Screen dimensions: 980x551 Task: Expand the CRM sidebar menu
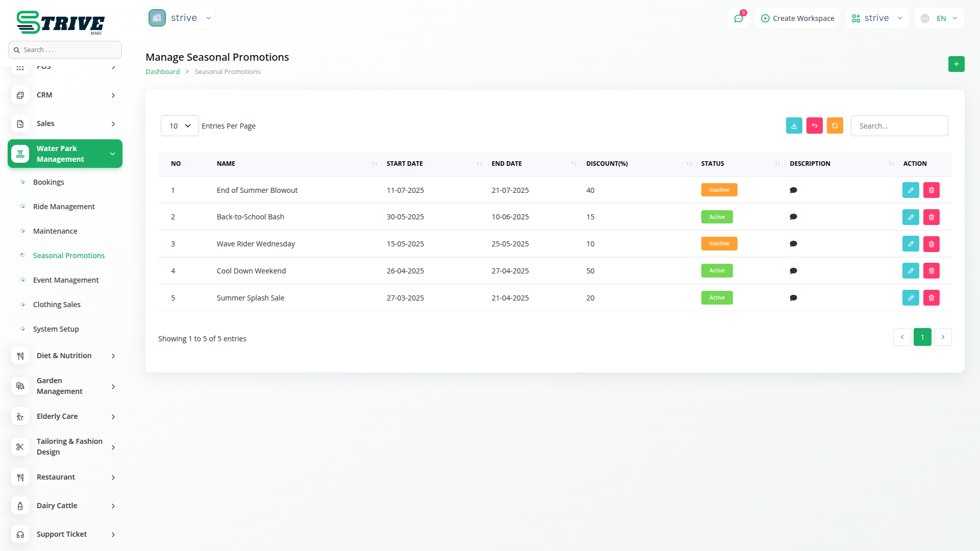[65, 95]
